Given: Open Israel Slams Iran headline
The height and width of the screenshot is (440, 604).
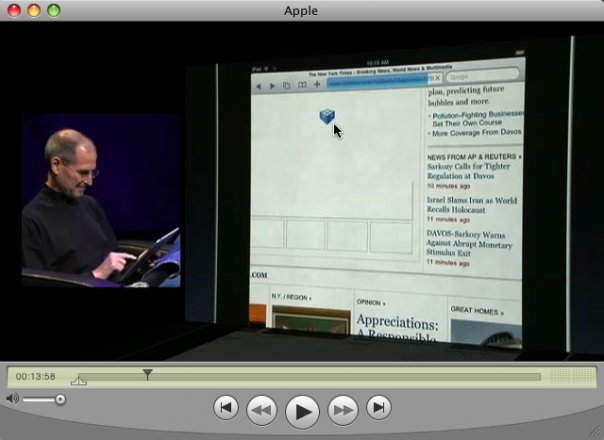Looking at the screenshot, I should point(472,205).
